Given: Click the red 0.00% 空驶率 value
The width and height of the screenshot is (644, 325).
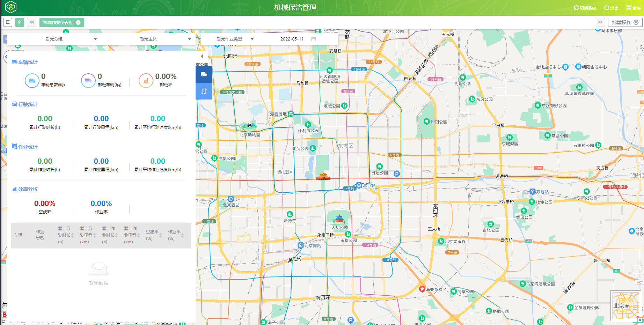Looking at the screenshot, I should [x=45, y=204].
